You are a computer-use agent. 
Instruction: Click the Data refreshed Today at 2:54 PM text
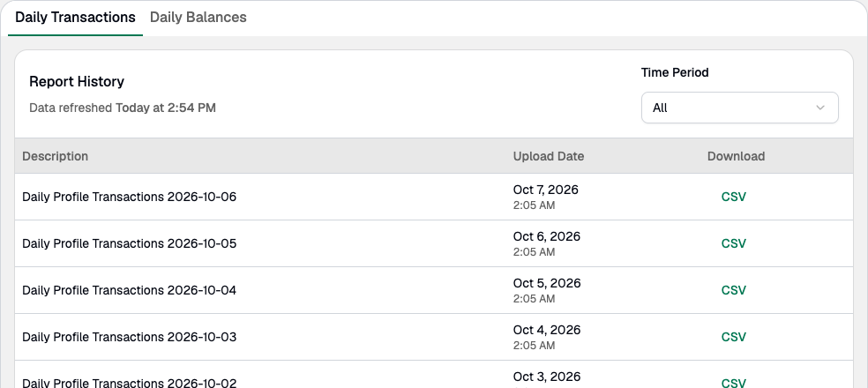(123, 108)
